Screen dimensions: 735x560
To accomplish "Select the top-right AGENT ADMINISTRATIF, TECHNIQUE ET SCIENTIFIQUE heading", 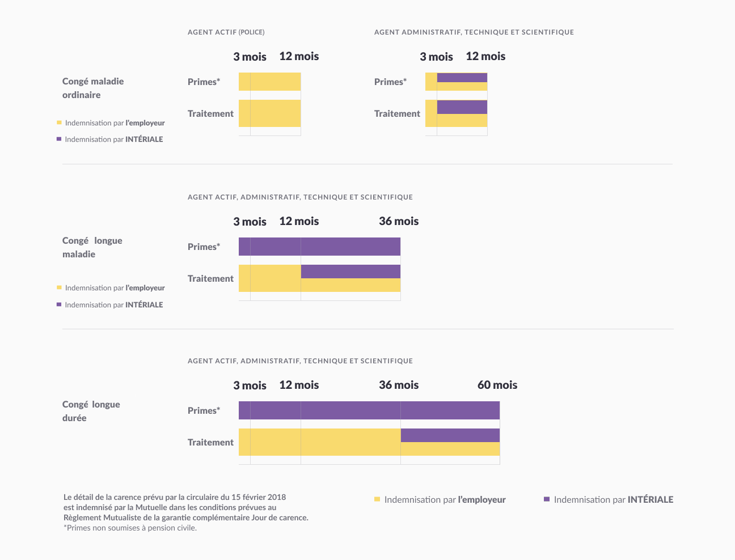I will pos(474,32).
